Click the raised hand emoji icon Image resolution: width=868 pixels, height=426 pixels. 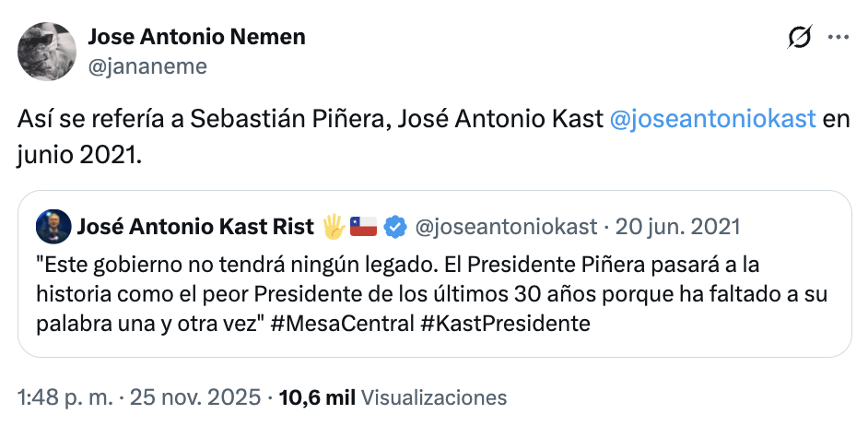click(x=333, y=226)
